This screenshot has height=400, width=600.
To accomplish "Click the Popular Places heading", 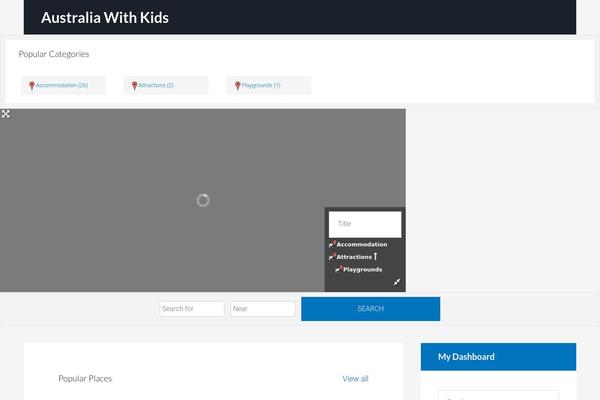I will tap(85, 379).
